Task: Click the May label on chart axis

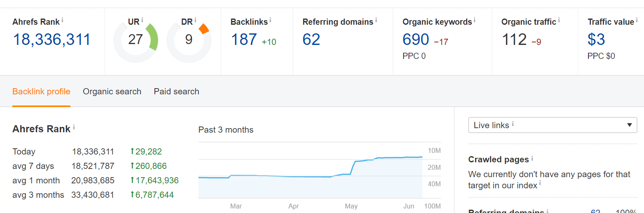Action: tap(351, 206)
